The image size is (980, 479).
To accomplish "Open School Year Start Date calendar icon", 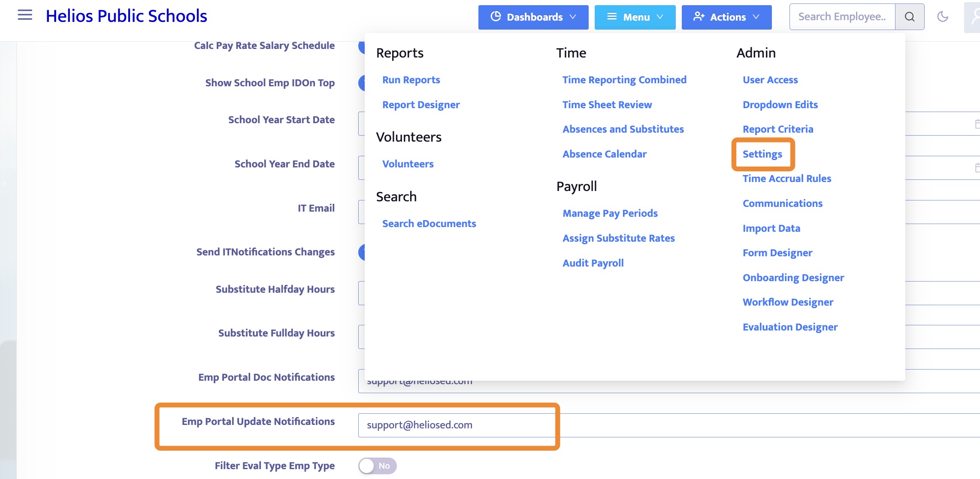I will 976,124.
